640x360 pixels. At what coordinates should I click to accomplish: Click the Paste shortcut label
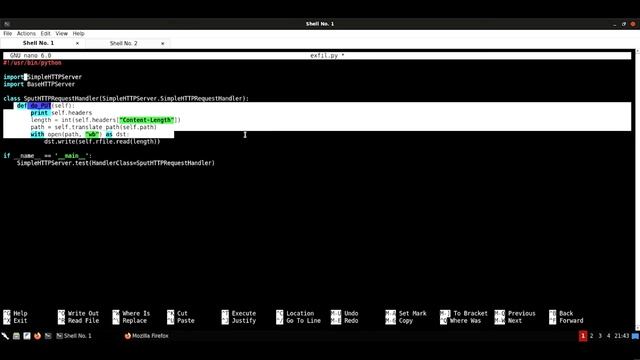(x=186, y=321)
